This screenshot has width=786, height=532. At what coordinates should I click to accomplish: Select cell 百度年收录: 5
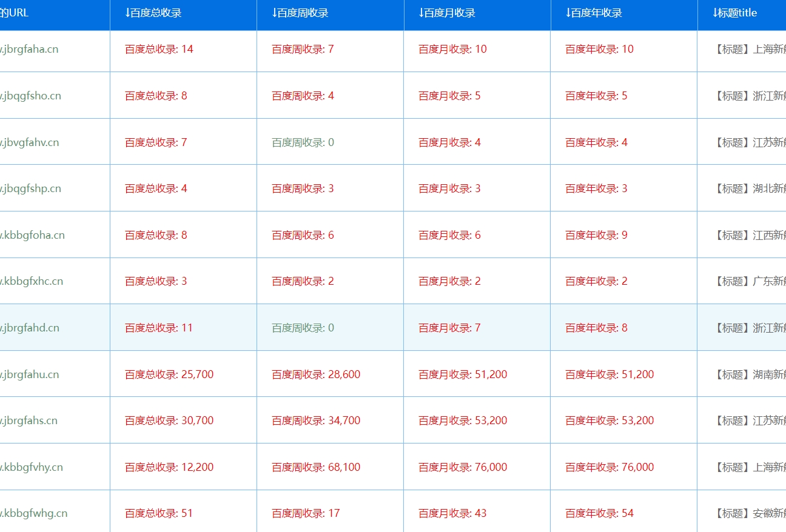pyautogui.click(x=596, y=96)
